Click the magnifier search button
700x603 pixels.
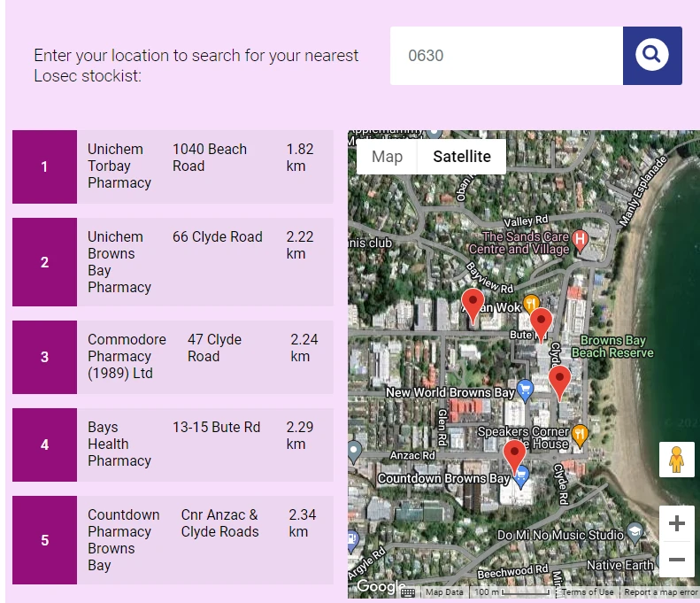pyautogui.click(x=652, y=56)
